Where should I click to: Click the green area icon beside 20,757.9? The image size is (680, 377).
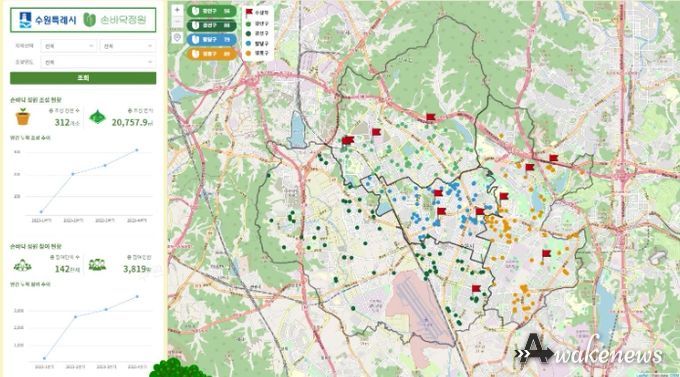(x=98, y=117)
